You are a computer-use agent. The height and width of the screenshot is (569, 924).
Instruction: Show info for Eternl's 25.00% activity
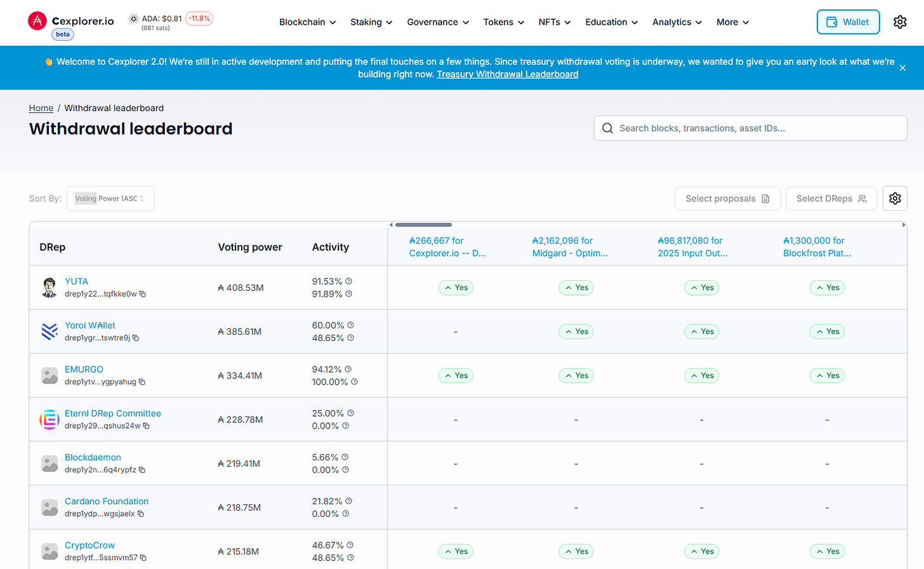point(350,413)
